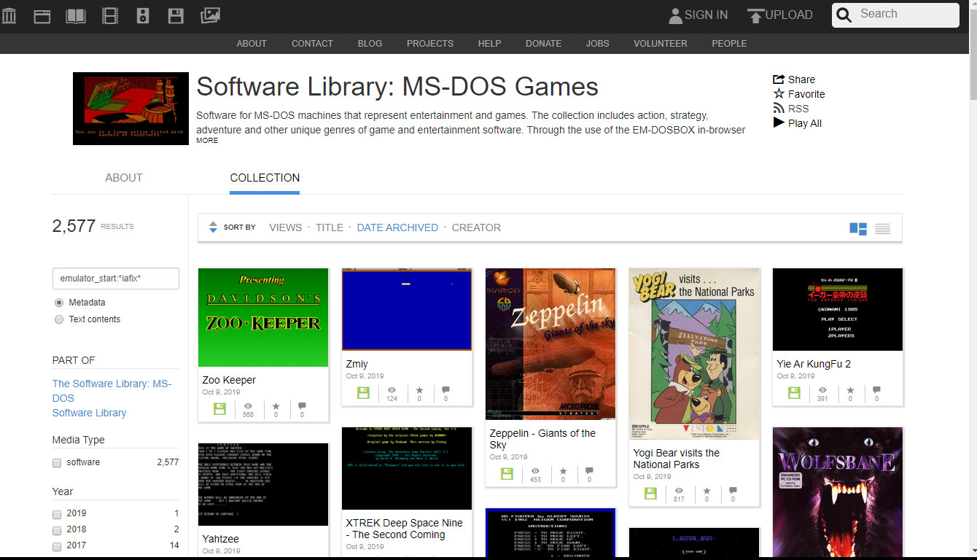Click the SIGN IN user icon
This screenshot has width=977, height=560.
pyautogui.click(x=675, y=15)
